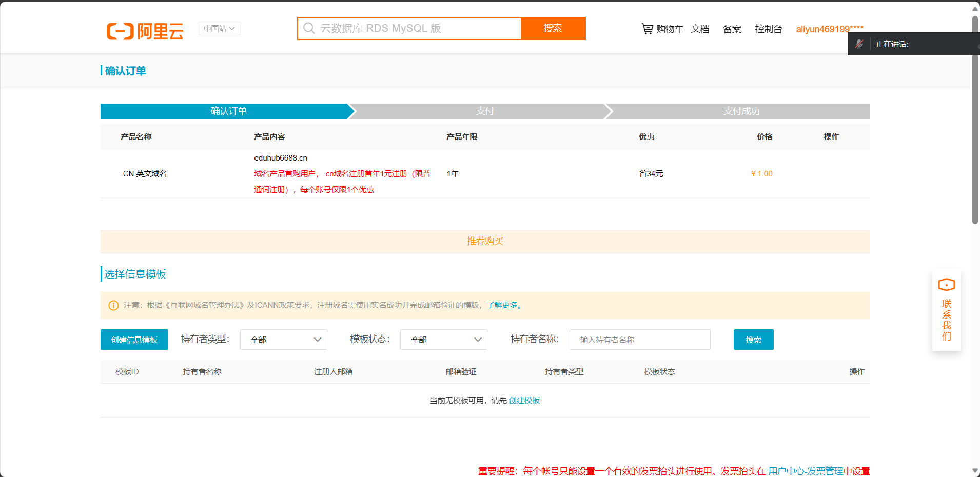
Task: Click the contact us chat icon
Action: pyautogui.click(x=946, y=285)
